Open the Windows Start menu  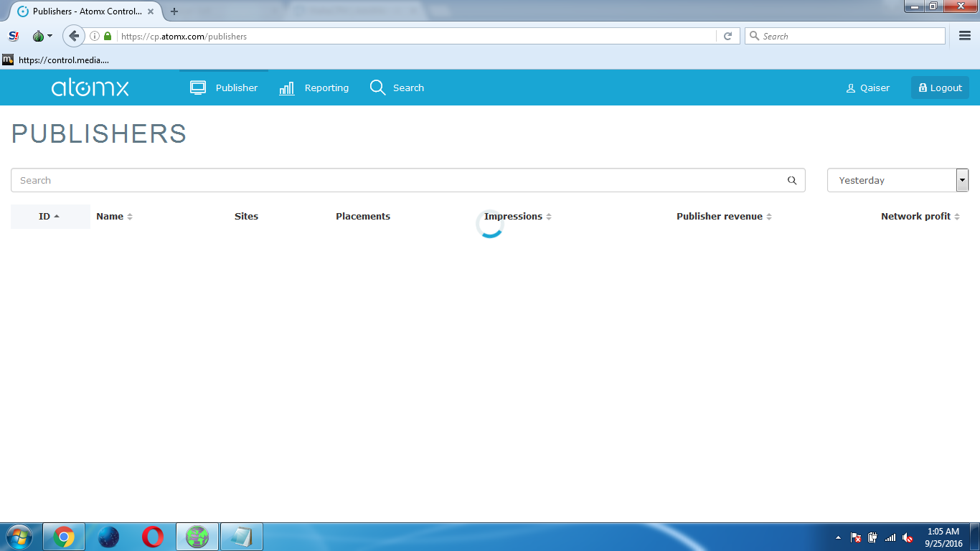coord(19,537)
